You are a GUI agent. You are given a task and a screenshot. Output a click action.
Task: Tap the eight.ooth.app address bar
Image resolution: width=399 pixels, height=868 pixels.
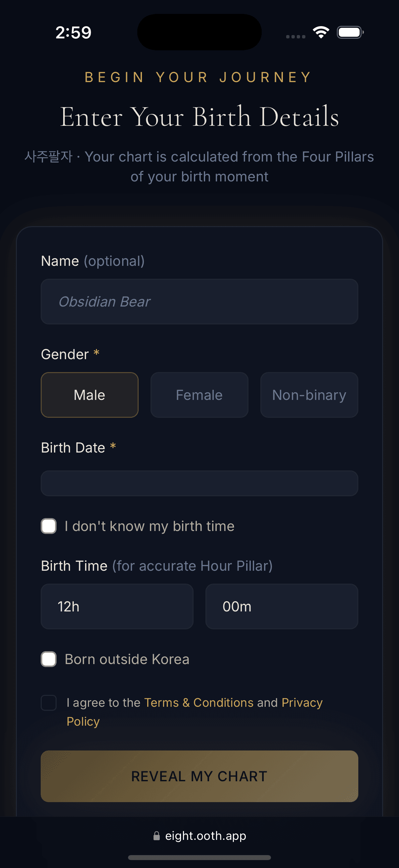(205, 836)
